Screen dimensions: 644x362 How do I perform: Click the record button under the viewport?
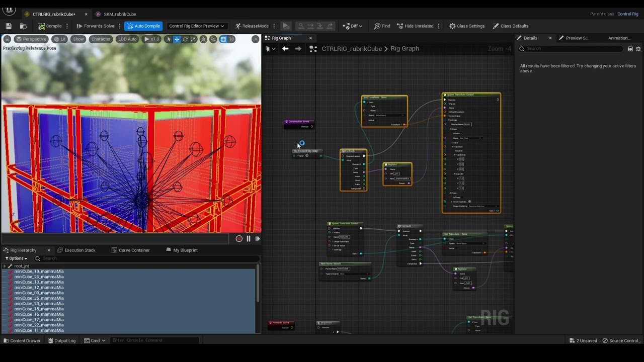[239, 239]
